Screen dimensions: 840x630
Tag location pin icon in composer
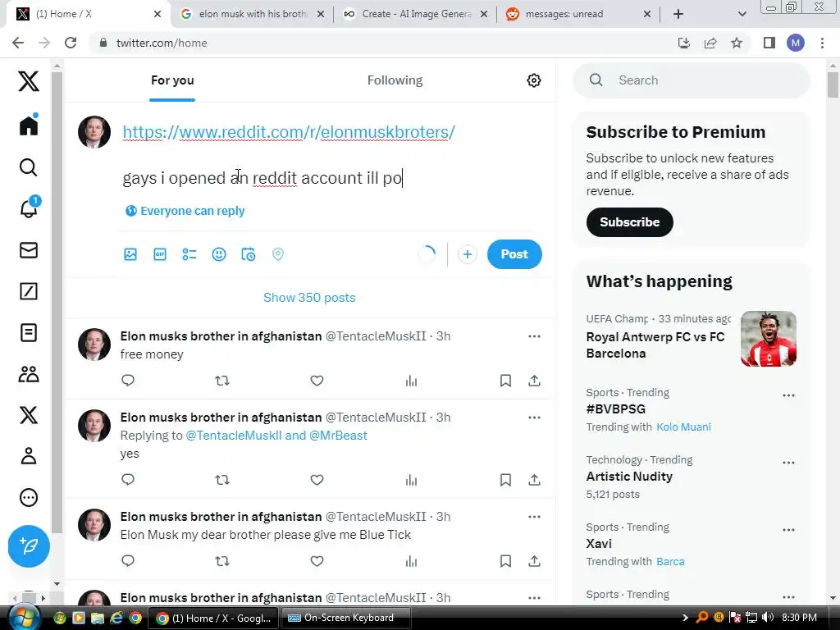277,254
